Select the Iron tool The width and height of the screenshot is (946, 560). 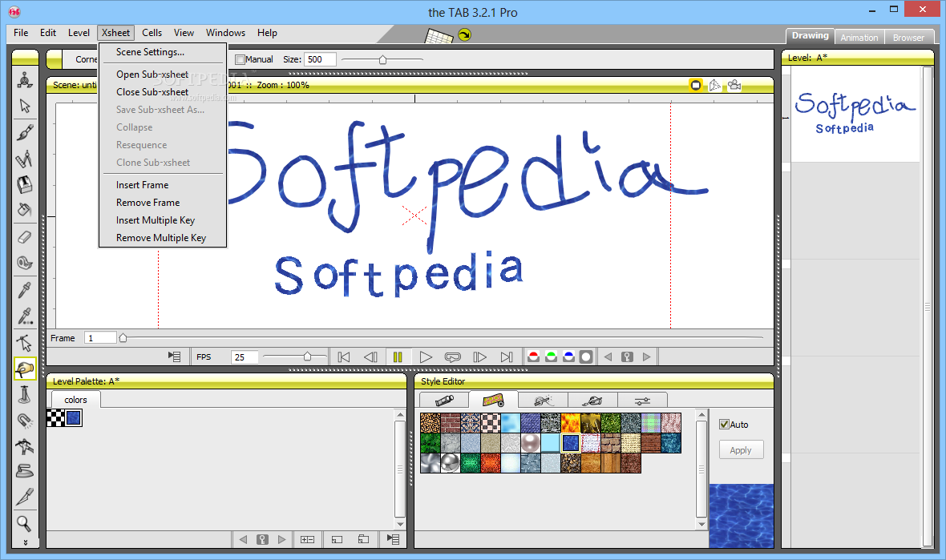[25, 471]
